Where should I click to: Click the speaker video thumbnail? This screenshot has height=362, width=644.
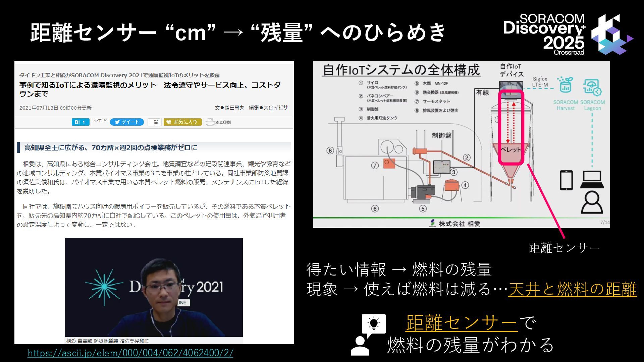pyautogui.click(x=154, y=287)
